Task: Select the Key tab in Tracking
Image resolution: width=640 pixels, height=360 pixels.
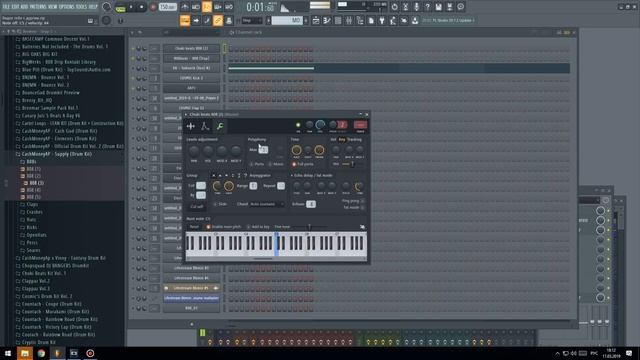Action: pos(342,140)
